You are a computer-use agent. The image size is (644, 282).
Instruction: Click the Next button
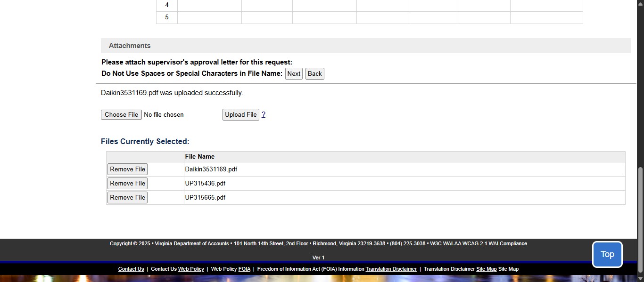click(x=293, y=73)
